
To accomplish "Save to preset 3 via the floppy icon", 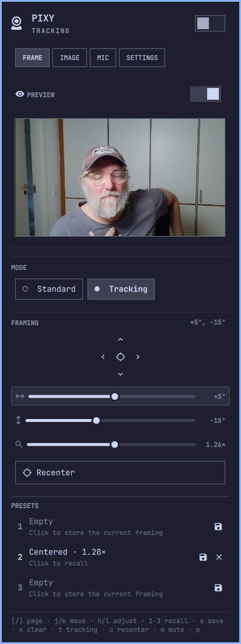I will coord(218,587).
